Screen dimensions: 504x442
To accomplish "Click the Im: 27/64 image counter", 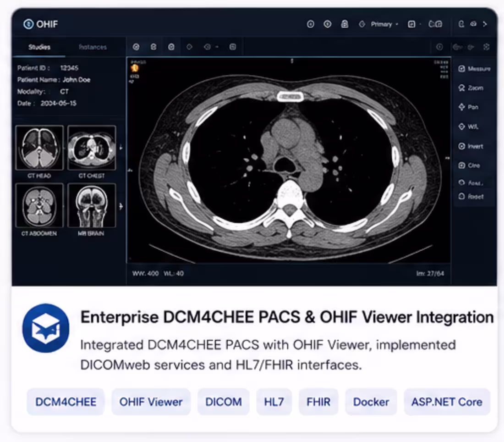I will pyautogui.click(x=430, y=273).
